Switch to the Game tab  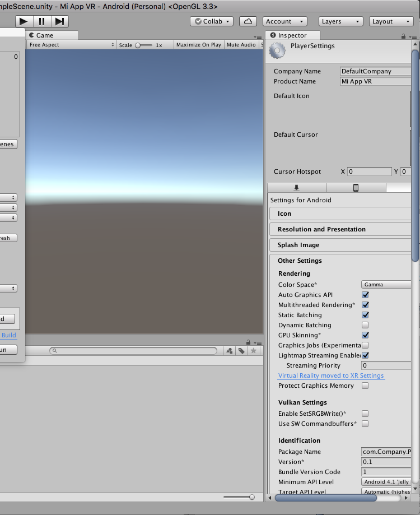[52, 35]
